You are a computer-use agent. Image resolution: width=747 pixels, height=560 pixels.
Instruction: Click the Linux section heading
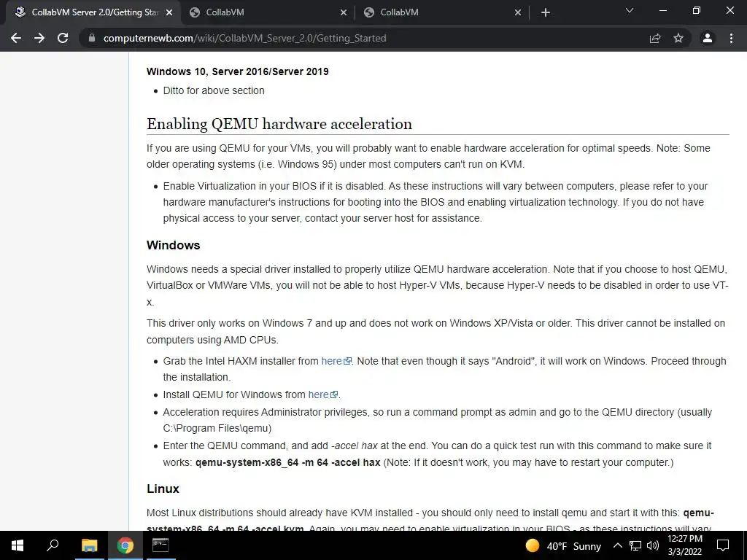[163, 489]
